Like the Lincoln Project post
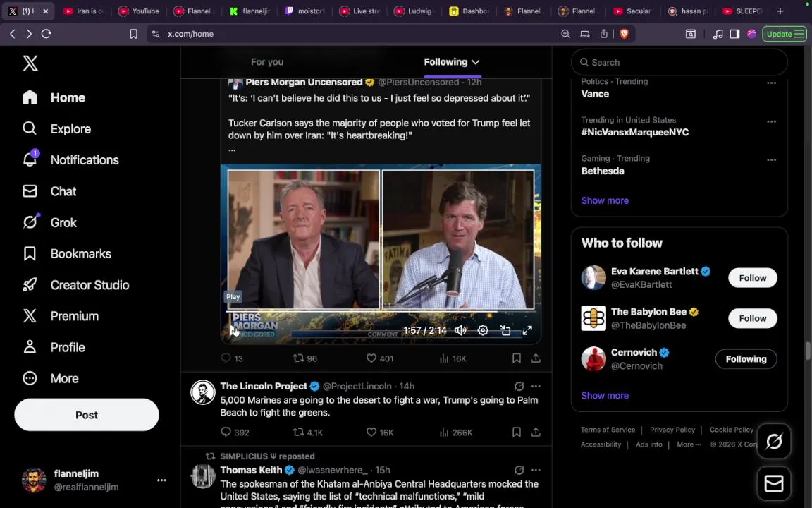This screenshot has width=812, height=508. point(380,433)
